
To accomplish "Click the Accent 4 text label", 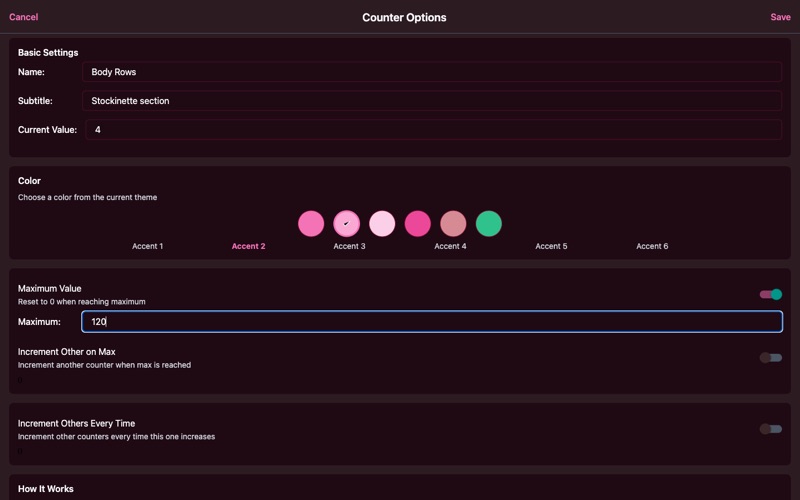I will point(450,246).
